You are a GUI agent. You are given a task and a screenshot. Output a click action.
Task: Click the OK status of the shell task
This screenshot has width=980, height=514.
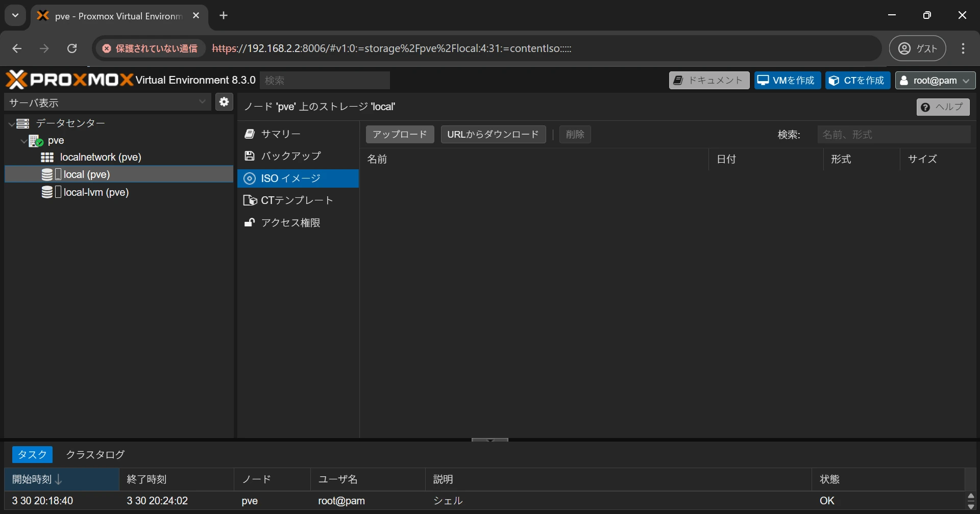[827, 501]
